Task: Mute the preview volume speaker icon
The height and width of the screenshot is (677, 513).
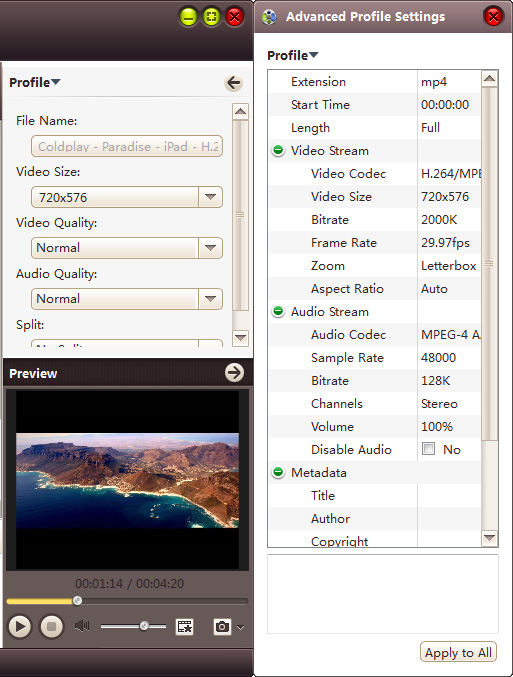Action: click(x=82, y=626)
